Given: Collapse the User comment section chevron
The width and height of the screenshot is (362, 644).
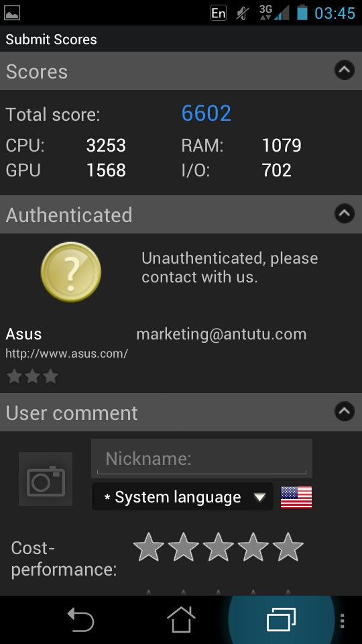Looking at the screenshot, I should (x=345, y=412).
